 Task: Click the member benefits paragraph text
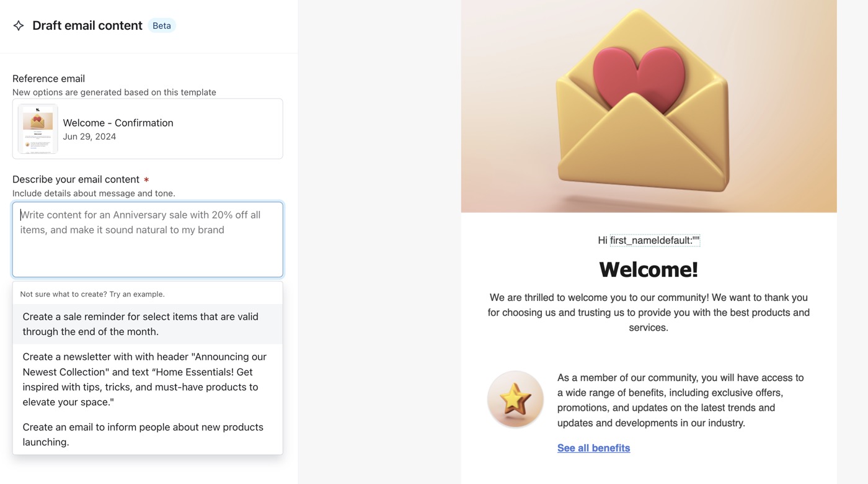click(681, 400)
